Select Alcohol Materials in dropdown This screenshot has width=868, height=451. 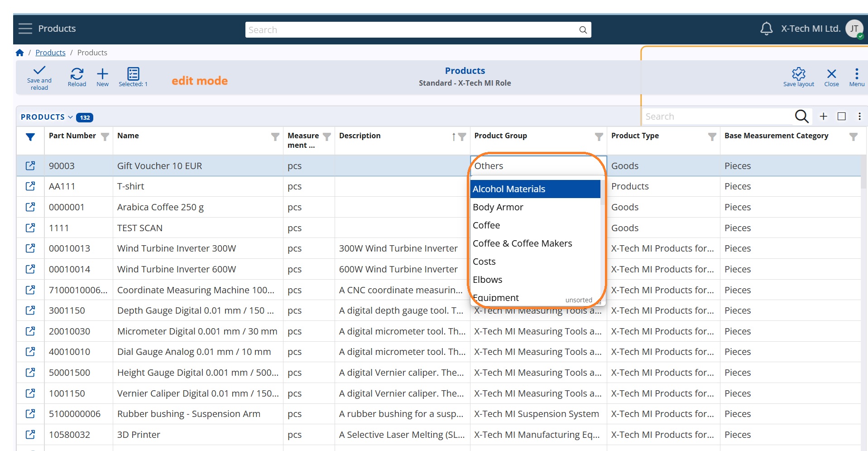[536, 189]
